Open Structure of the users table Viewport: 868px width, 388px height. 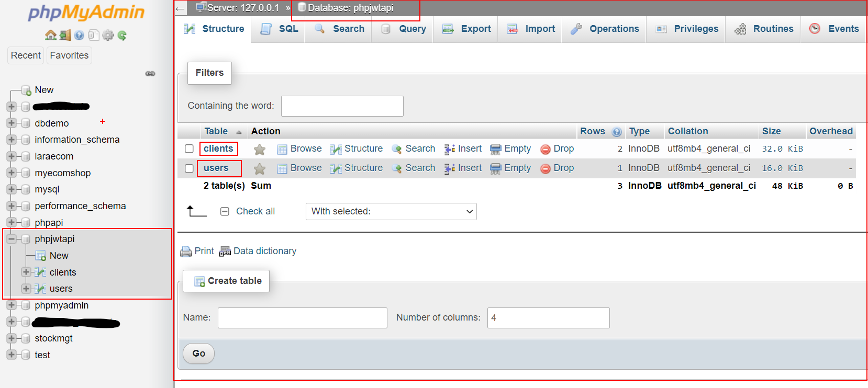[x=357, y=168]
